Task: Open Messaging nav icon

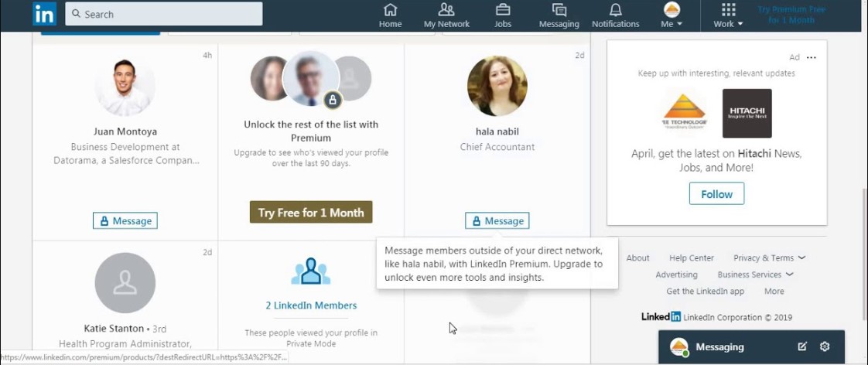Action: point(559,10)
